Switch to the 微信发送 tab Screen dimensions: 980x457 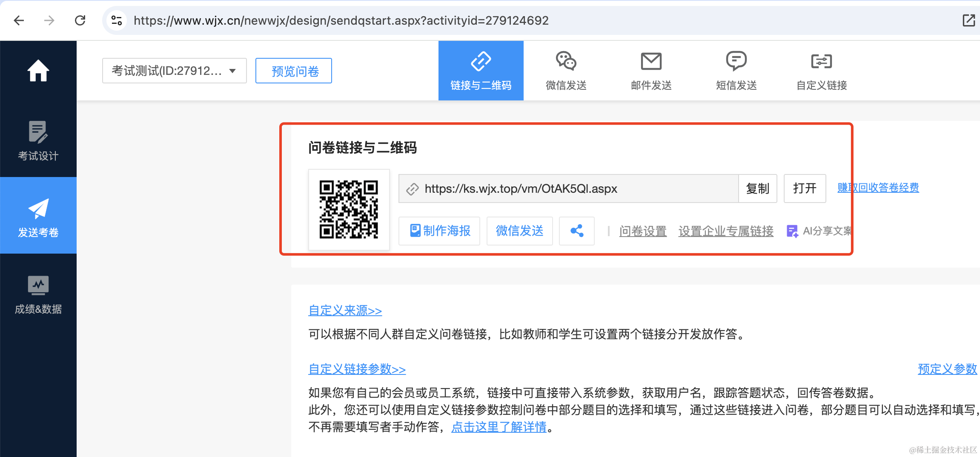click(x=566, y=71)
